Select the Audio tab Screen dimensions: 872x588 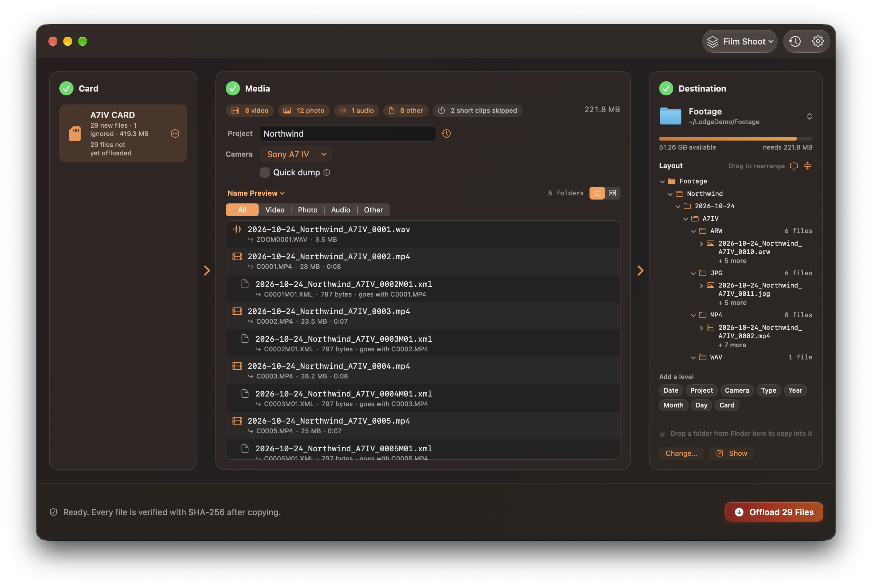341,210
